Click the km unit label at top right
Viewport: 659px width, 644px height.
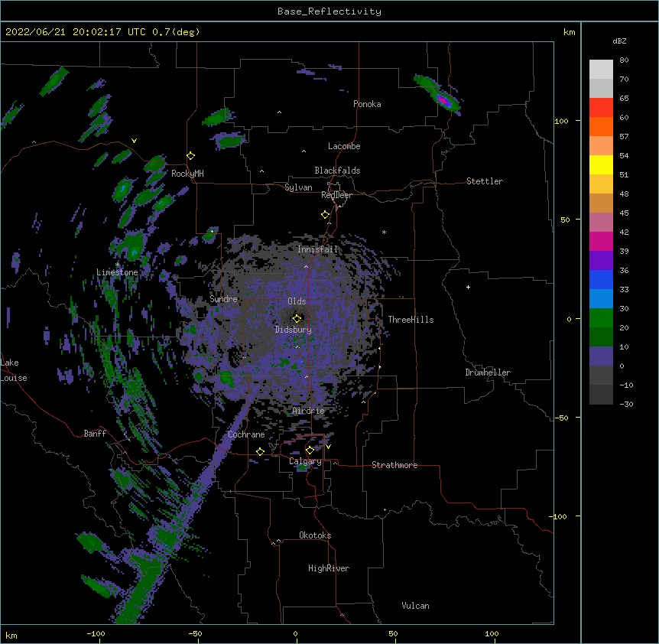pos(569,32)
